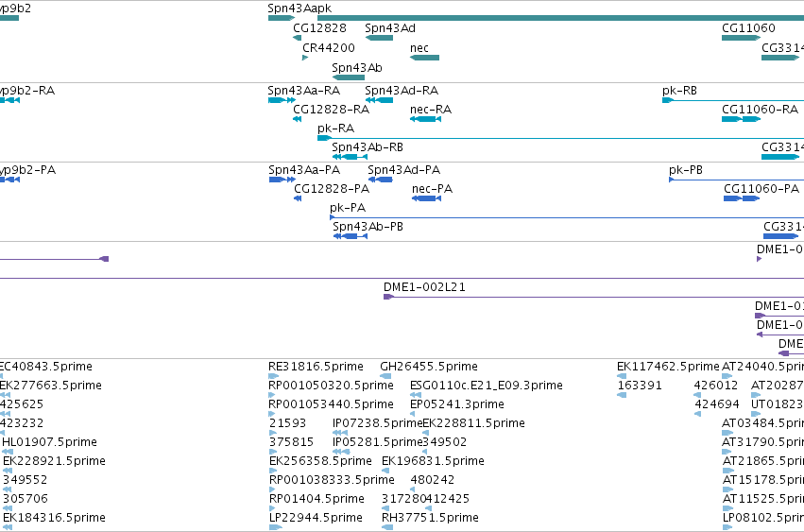Click the LP22944.5prime EST label
Viewport: 804px width, 532px height.
[x=316, y=518]
